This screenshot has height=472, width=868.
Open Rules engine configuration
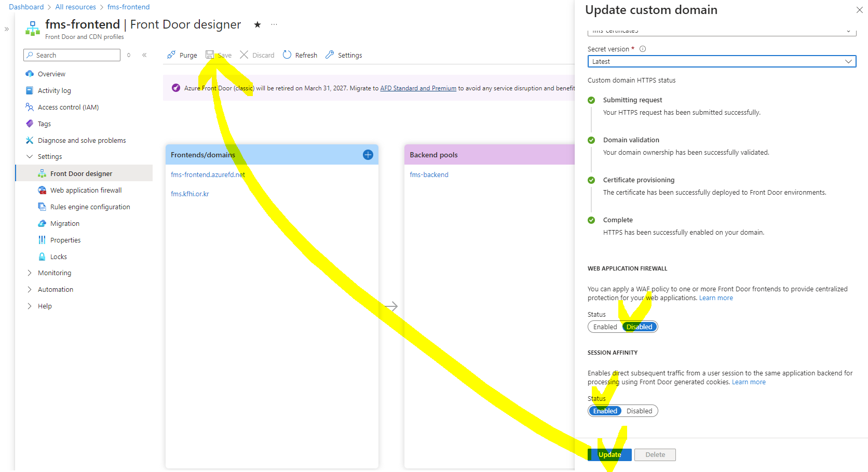pos(90,207)
